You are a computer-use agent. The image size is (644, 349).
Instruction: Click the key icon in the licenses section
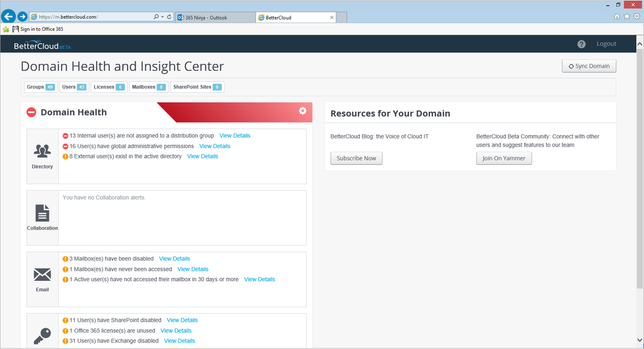(x=42, y=336)
